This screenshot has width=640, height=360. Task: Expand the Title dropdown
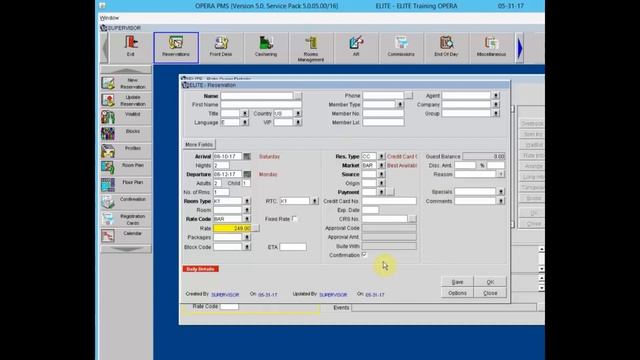(245, 113)
